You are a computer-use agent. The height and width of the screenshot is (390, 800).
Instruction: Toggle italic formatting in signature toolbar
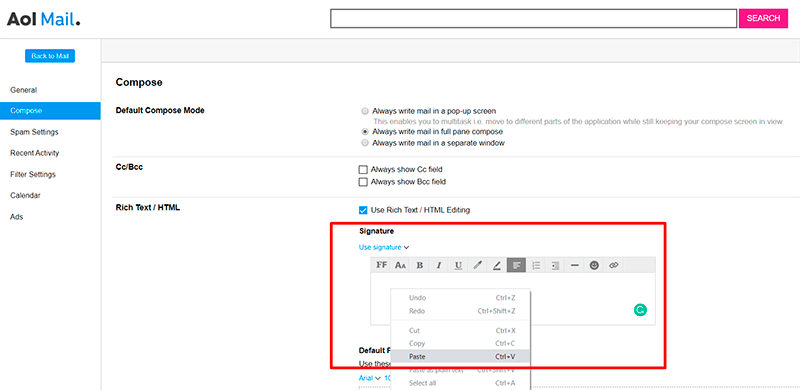(439, 265)
